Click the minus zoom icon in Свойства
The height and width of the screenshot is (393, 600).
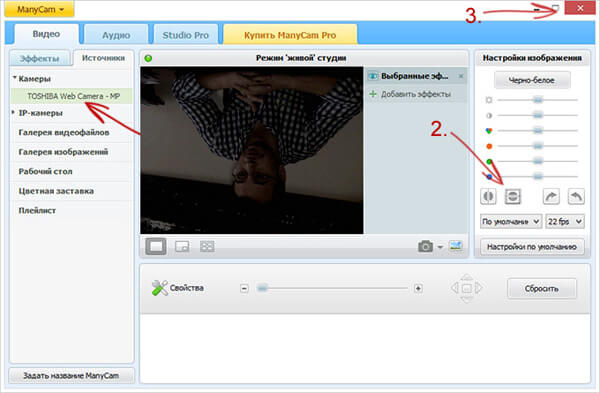tap(245, 288)
